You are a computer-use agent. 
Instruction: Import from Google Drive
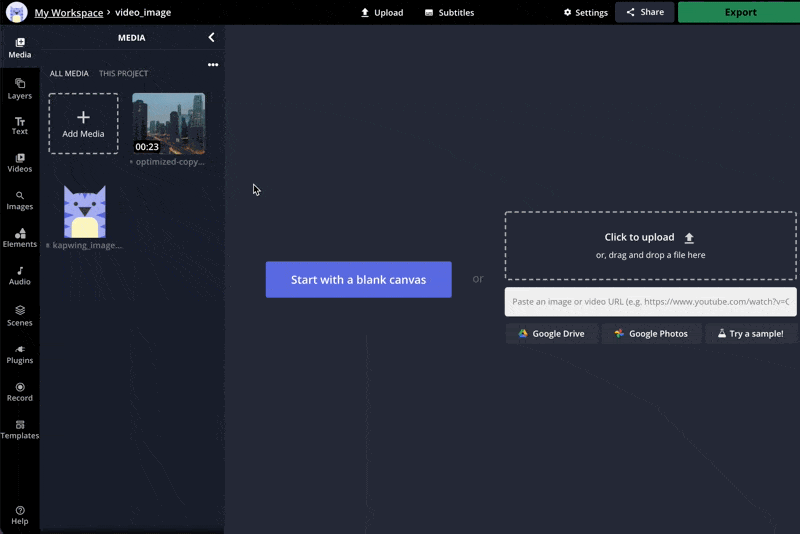551,333
